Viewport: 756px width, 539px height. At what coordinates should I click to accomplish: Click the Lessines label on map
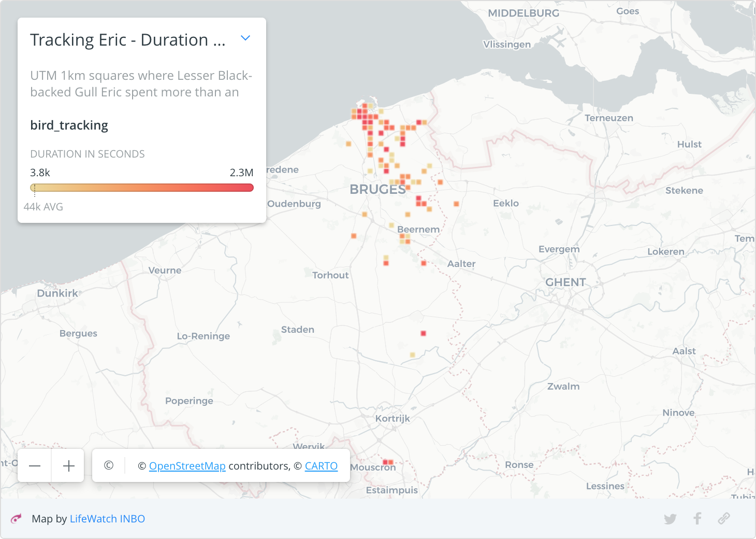click(x=605, y=486)
